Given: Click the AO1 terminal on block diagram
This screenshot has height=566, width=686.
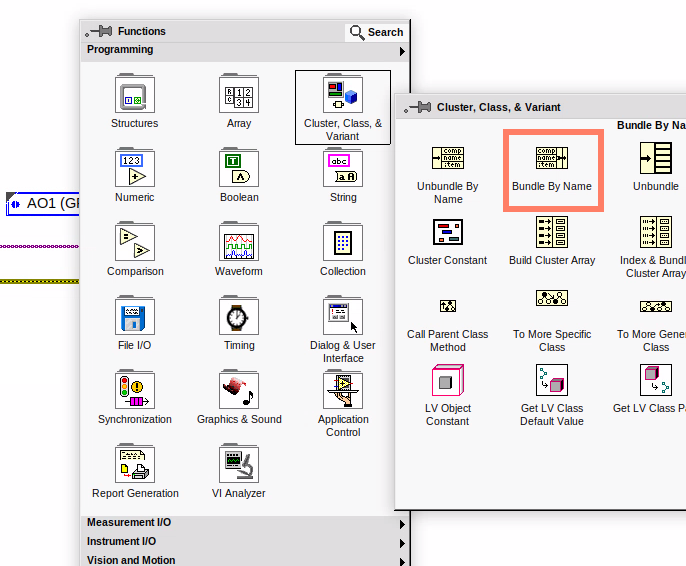Looking at the screenshot, I should (42, 203).
